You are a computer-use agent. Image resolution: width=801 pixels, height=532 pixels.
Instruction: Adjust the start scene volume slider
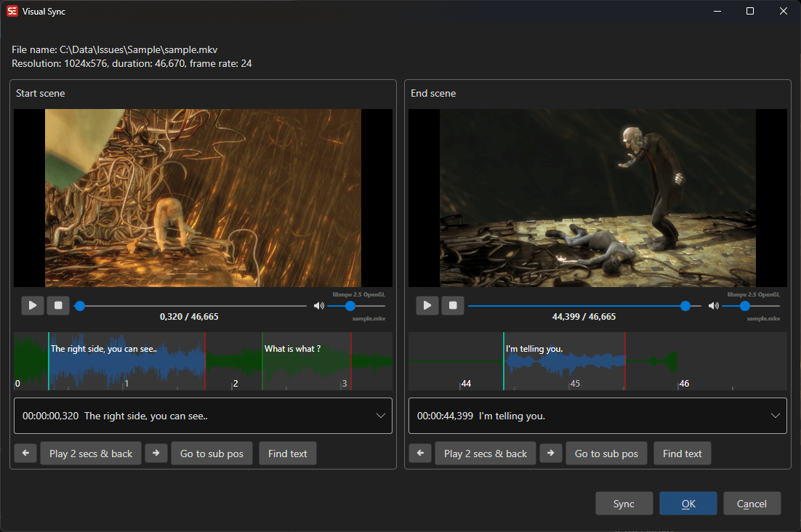[352, 305]
